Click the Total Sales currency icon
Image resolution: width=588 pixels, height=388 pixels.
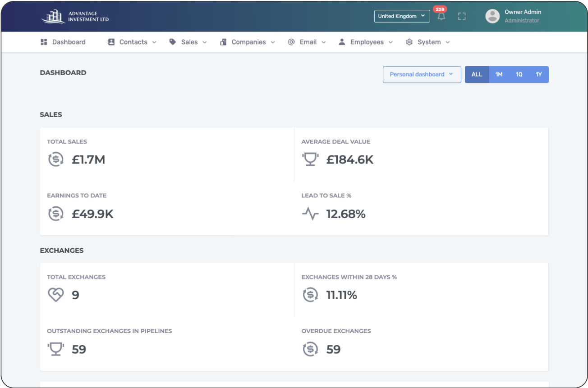[x=56, y=160]
